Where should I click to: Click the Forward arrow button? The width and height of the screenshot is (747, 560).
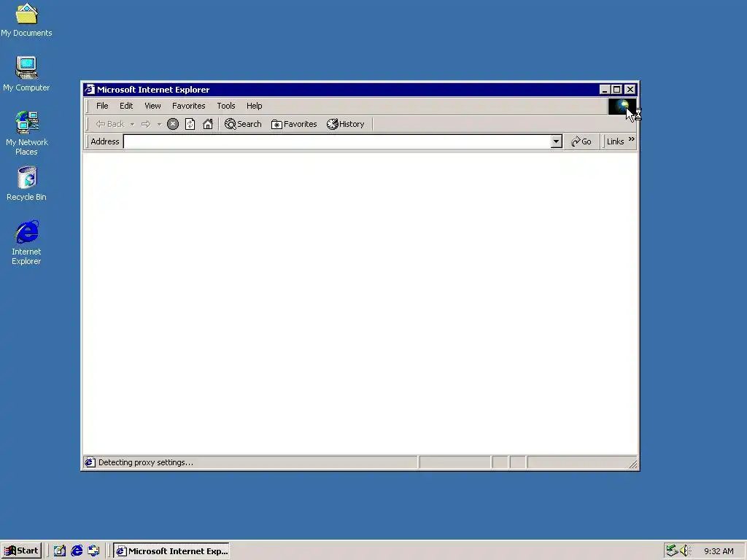(x=146, y=124)
